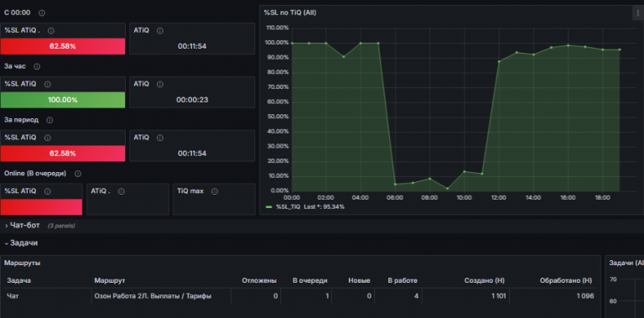Click info icon beside Online (В очереди) heading

point(78,174)
